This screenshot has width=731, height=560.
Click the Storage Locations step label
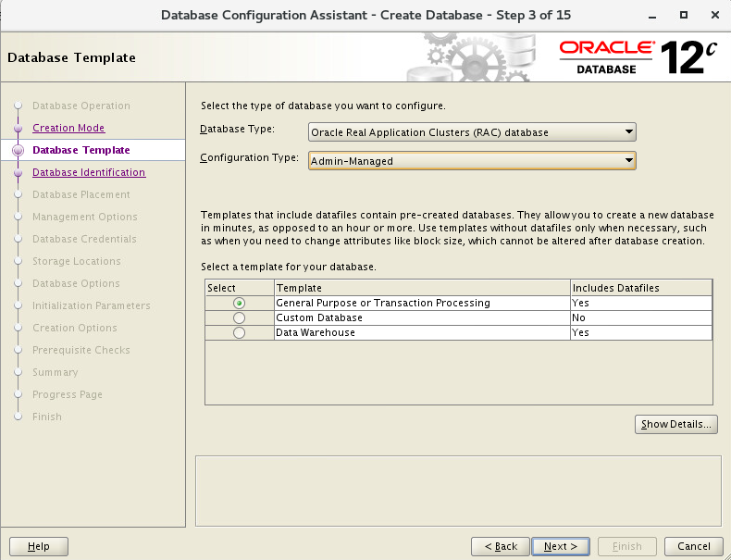(x=77, y=261)
